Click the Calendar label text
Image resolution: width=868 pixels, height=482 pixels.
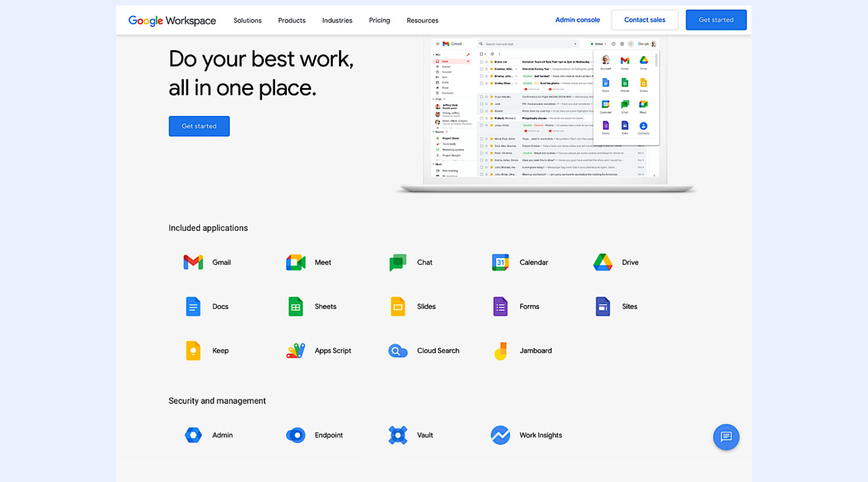[534, 262]
